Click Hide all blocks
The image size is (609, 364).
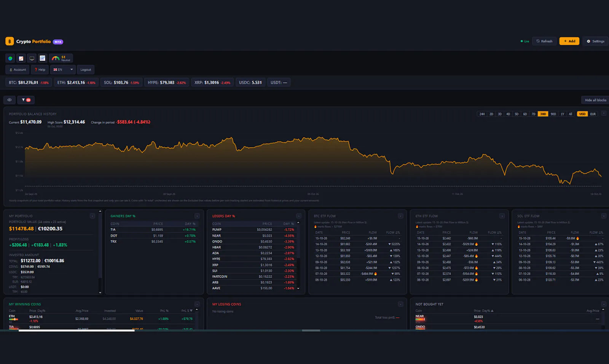[x=595, y=100]
